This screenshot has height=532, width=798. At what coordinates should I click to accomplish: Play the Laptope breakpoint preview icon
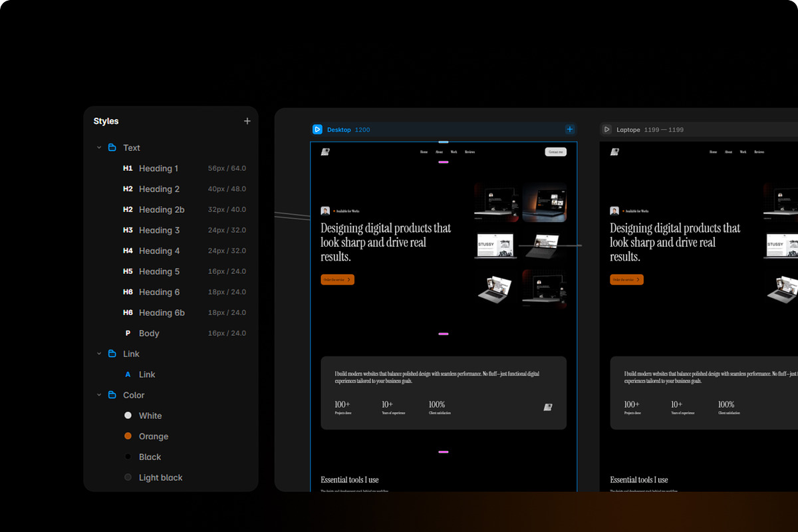(x=606, y=130)
